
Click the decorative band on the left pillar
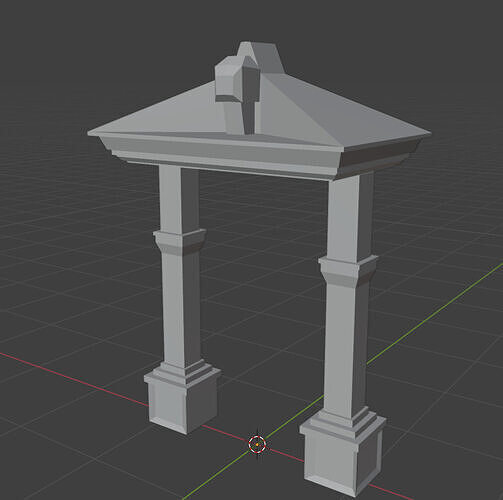(180, 242)
